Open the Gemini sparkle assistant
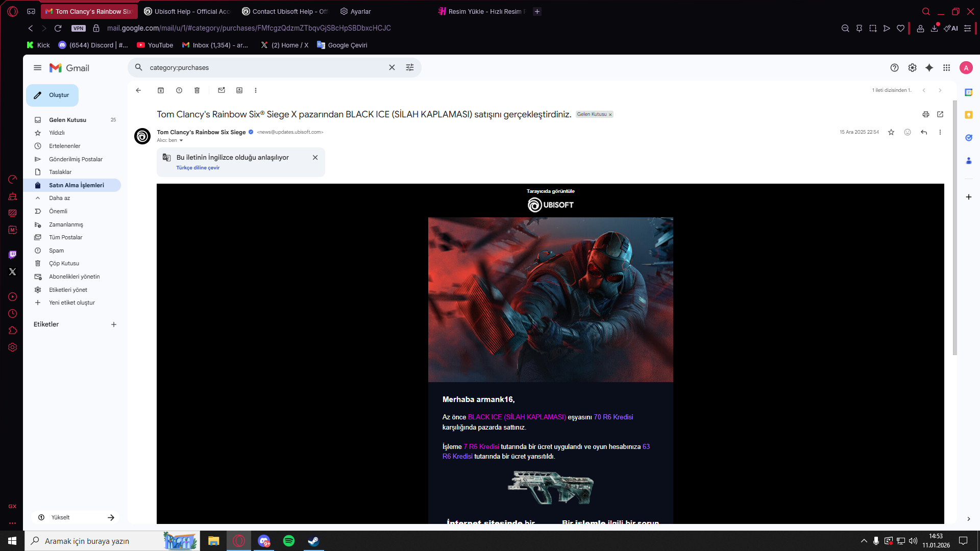The image size is (980, 551). pyautogui.click(x=929, y=68)
